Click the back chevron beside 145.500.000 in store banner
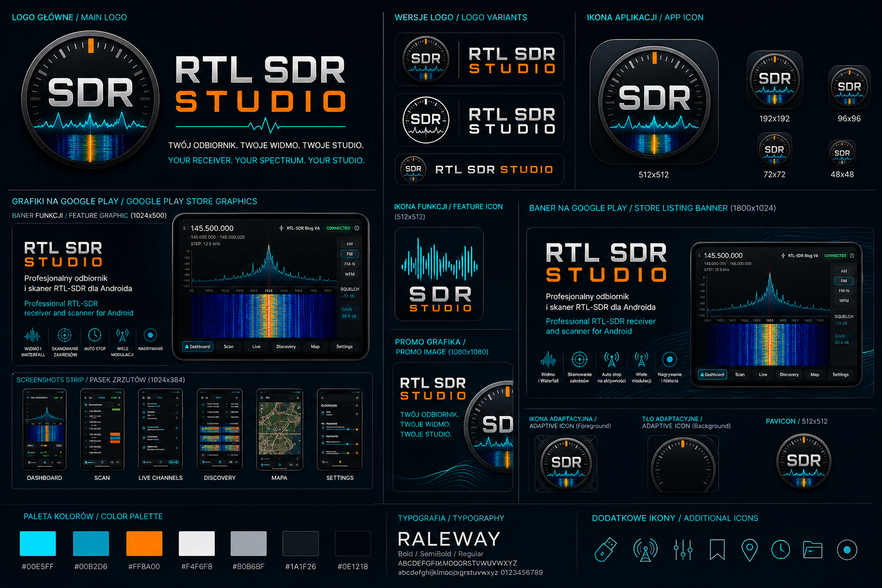The image size is (882, 588). tap(699, 256)
